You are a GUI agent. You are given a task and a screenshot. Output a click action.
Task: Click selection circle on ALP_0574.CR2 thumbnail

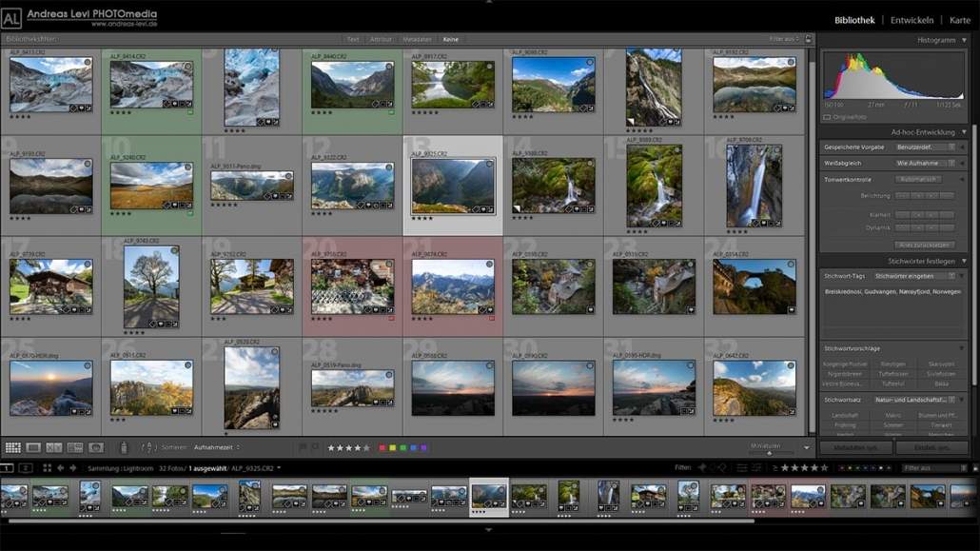tap(489, 265)
